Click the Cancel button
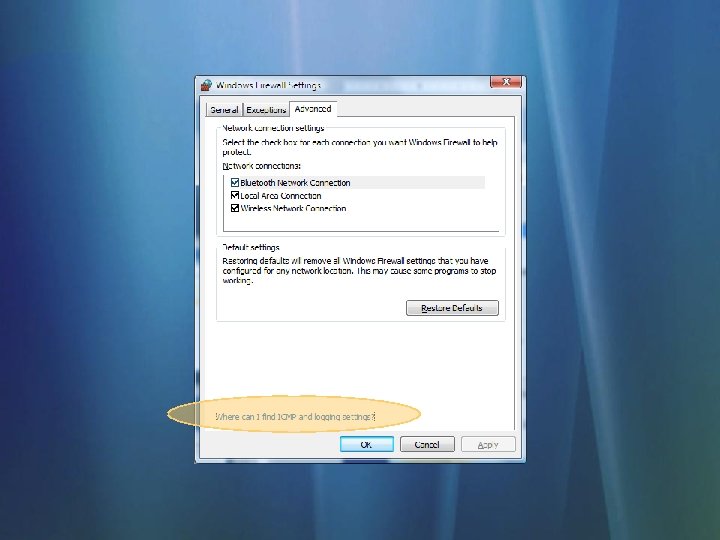 point(427,444)
